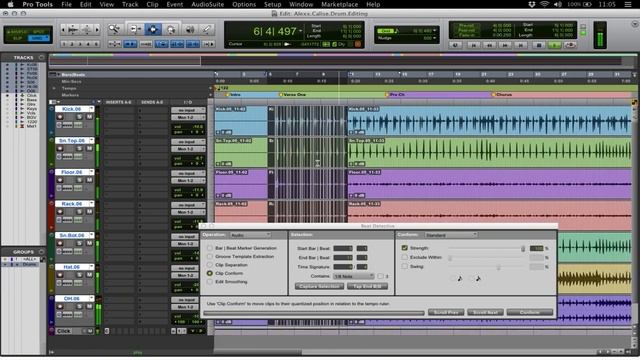640x360 pixels.
Task: Open the Event menu
Action: click(x=175, y=4)
